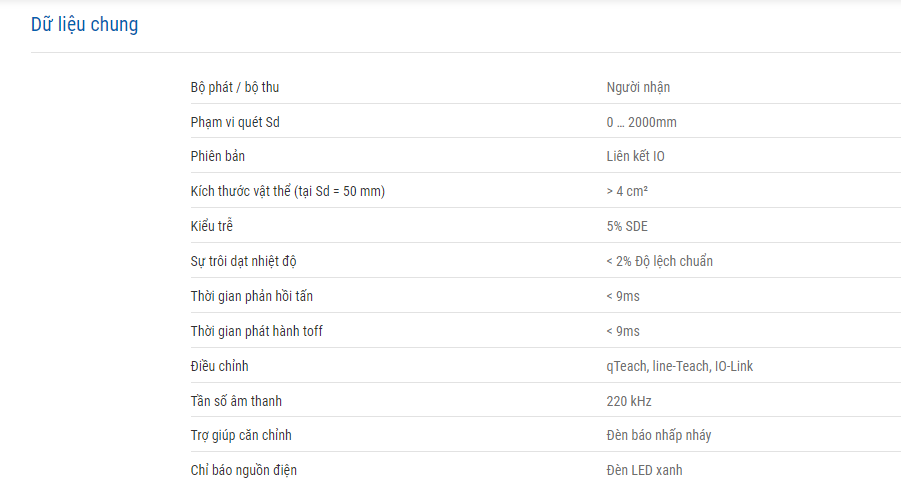Image resolution: width=901 pixels, height=499 pixels.
Task: Click the 'Phạm vi quét Sd' label
Action: [x=236, y=122]
